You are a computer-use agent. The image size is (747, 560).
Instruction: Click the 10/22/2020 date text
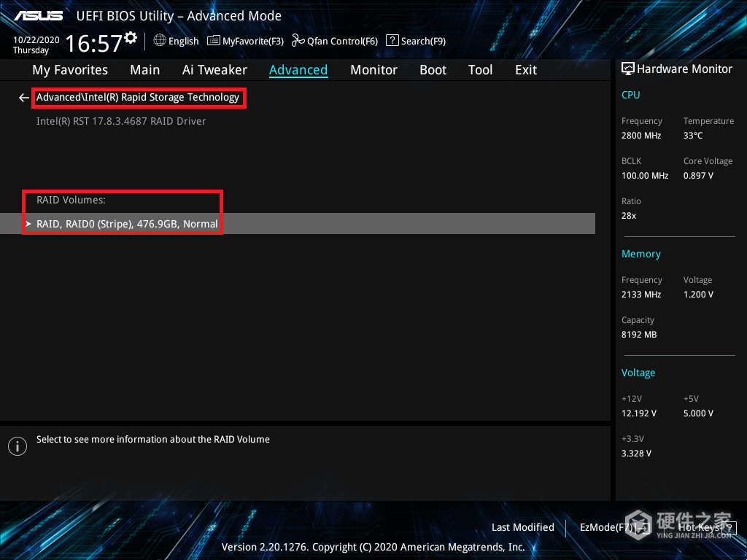point(36,39)
